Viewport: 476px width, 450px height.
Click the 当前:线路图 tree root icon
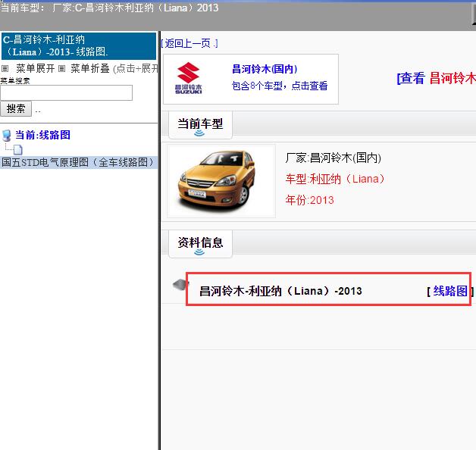click(x=7, y=136)
